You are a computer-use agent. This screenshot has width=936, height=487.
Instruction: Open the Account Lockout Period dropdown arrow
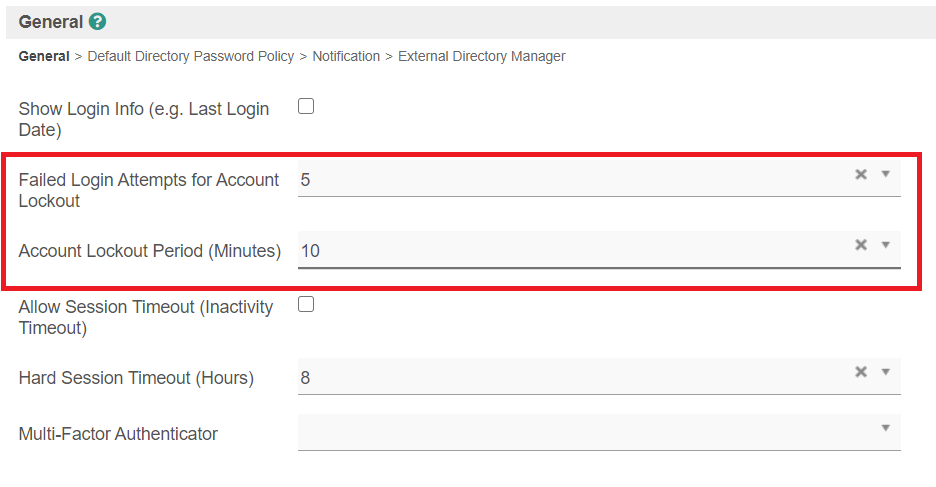pyautogui.click(x=885, y=245)
